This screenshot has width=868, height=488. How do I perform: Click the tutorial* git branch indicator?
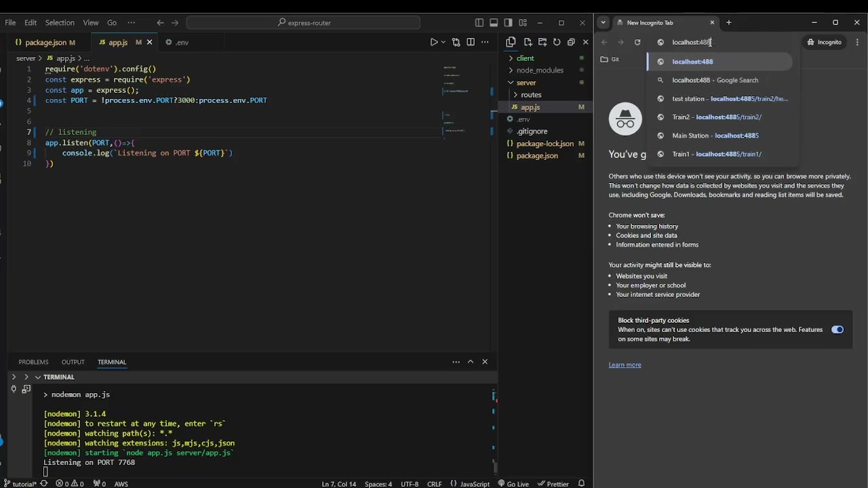(20, 484)
